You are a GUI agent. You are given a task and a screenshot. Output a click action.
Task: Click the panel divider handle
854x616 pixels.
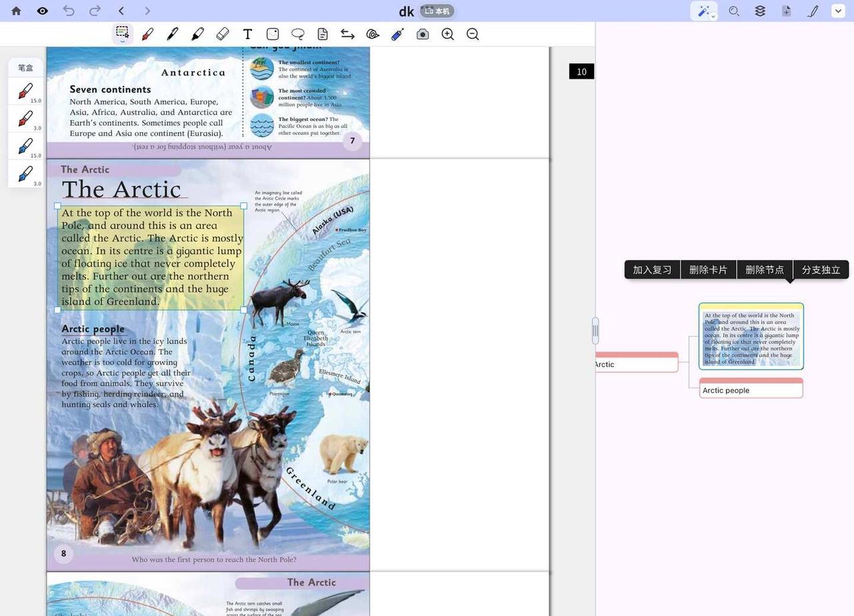point(595,330)
